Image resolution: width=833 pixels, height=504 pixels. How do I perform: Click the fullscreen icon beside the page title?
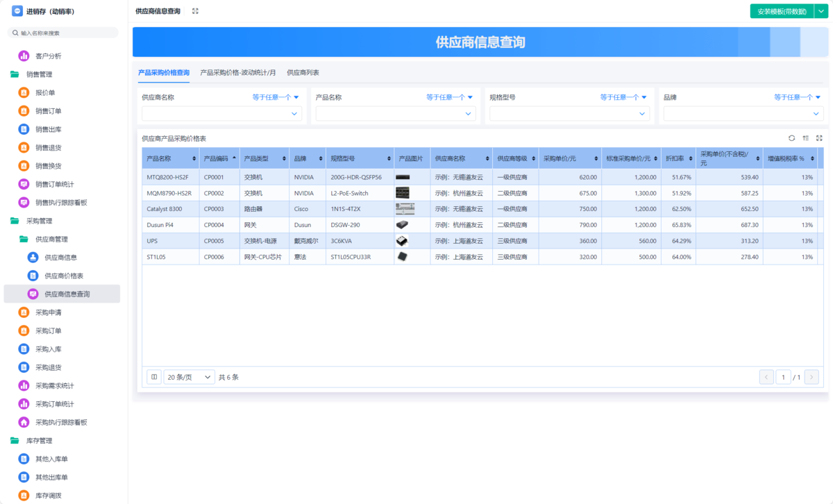[x=195, y=11]
